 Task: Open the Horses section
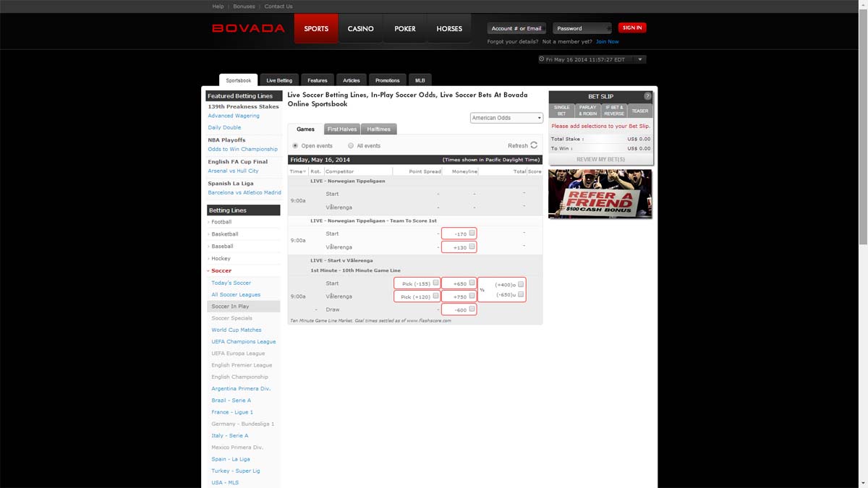tap(449, 29)
